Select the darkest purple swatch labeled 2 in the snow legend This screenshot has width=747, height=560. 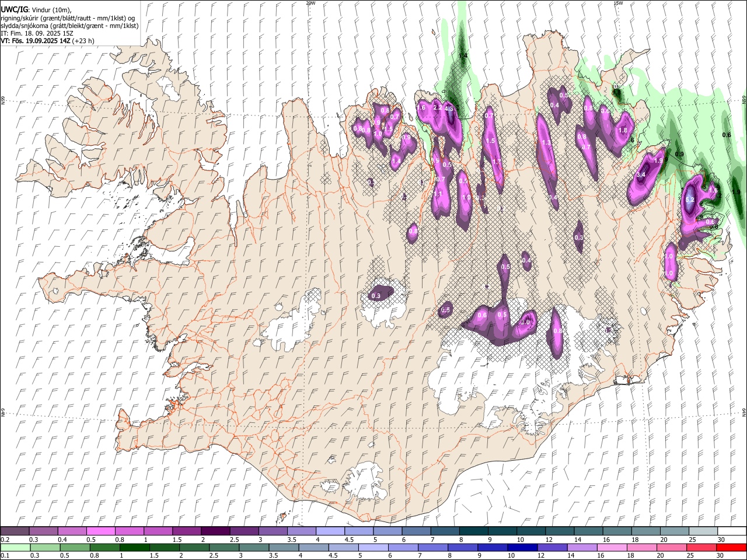pyautogui.click(x=215, y=531)
